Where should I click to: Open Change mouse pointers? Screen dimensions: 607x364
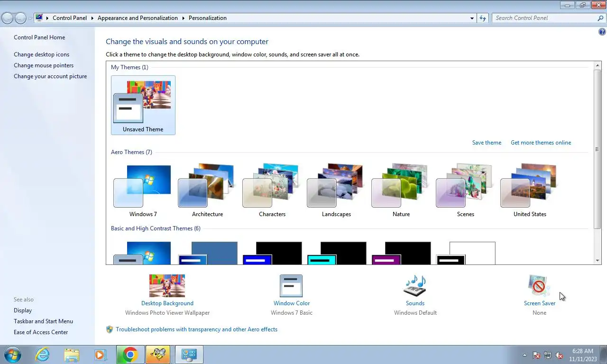click(x=44, y=65)
